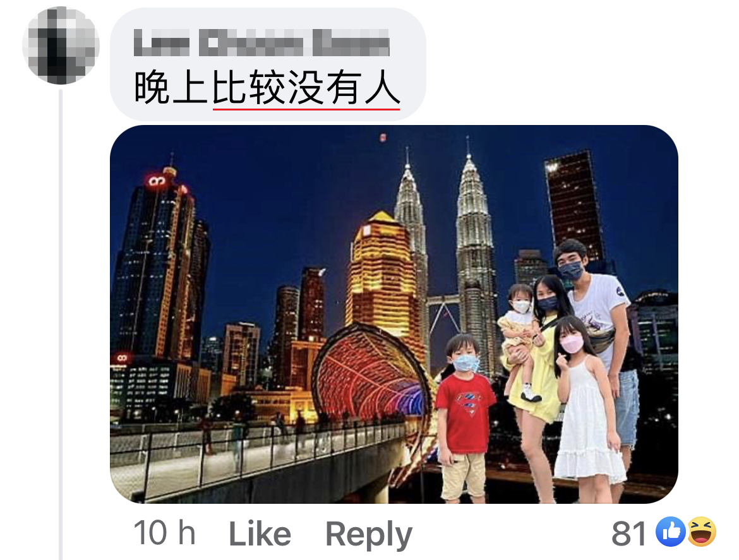Click the blue thumbs-up reaction icon

click(x=670, y=532)
